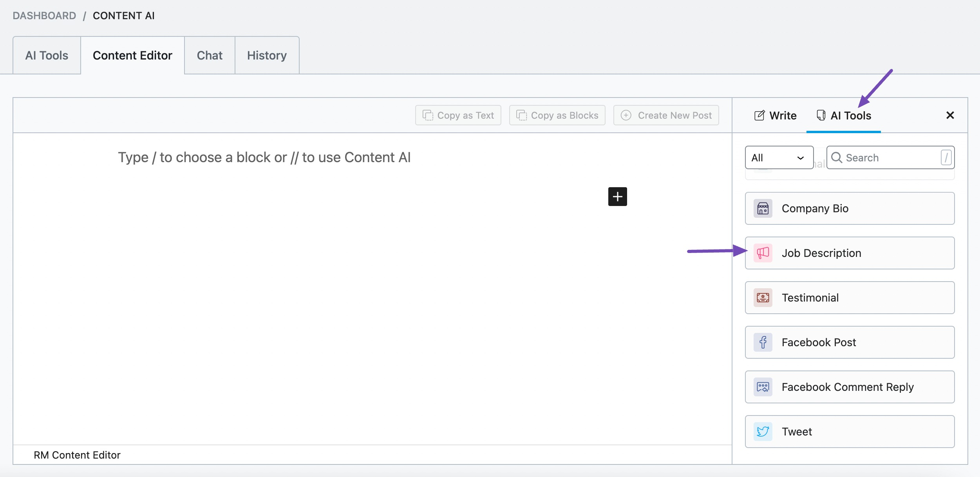Choose the Facebook Post tool

[x=850, y=342]
